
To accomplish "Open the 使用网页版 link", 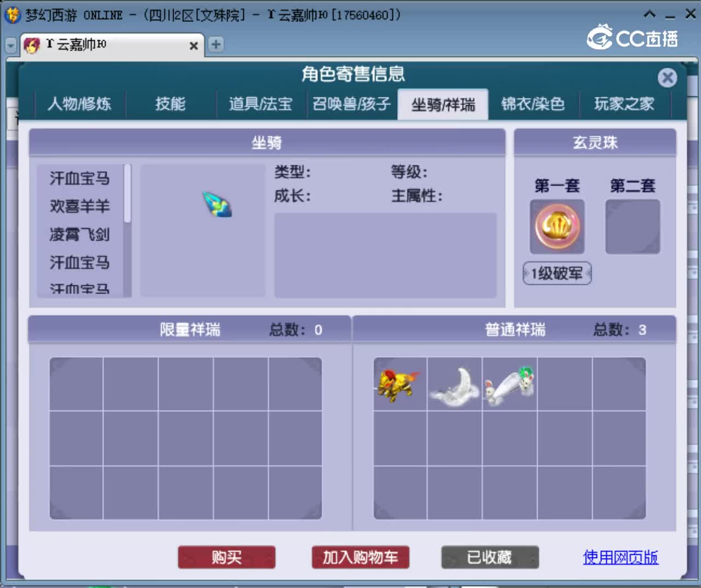I will [620, 557].
